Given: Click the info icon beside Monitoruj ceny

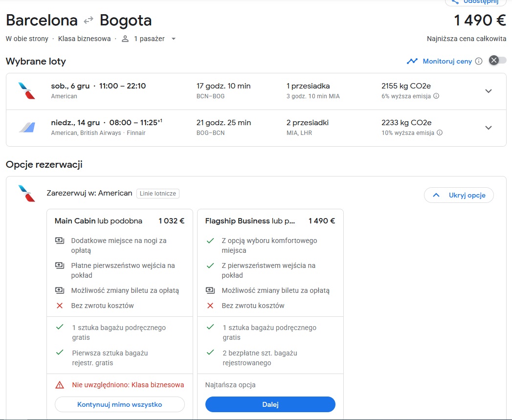Looking at the screenshot, I should coord(479,61).
